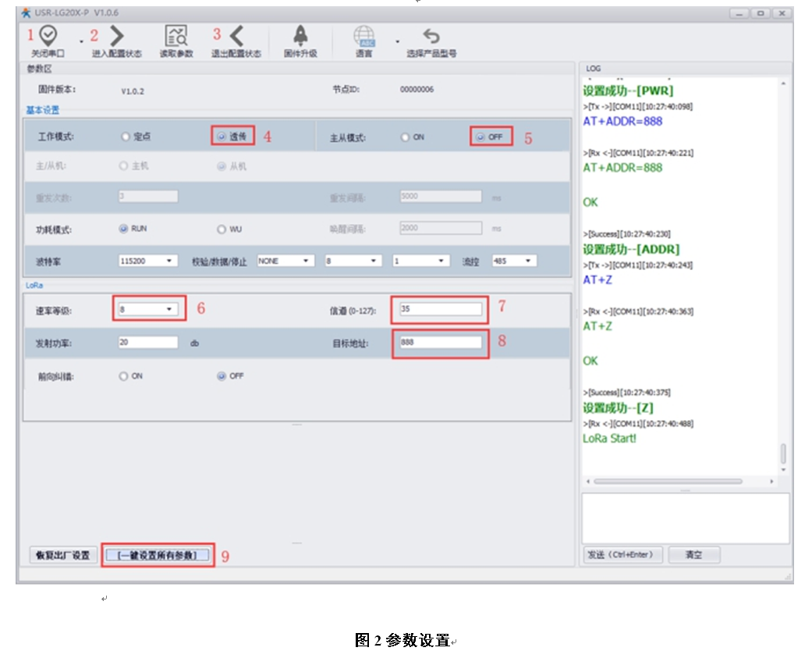Click the 语言 language globe icon
812x651 pixels.
pyautogui.click(x=363, y=36)
